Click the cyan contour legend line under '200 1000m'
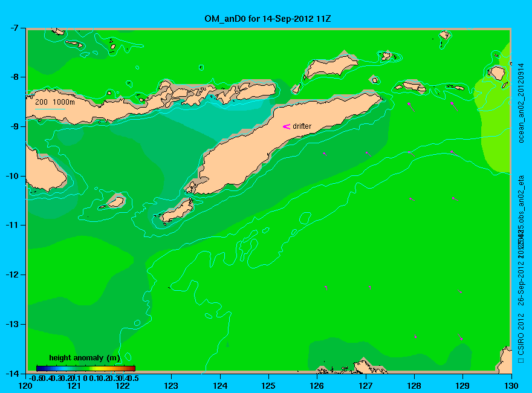The image size is (532, 393). tap(50, 109)
